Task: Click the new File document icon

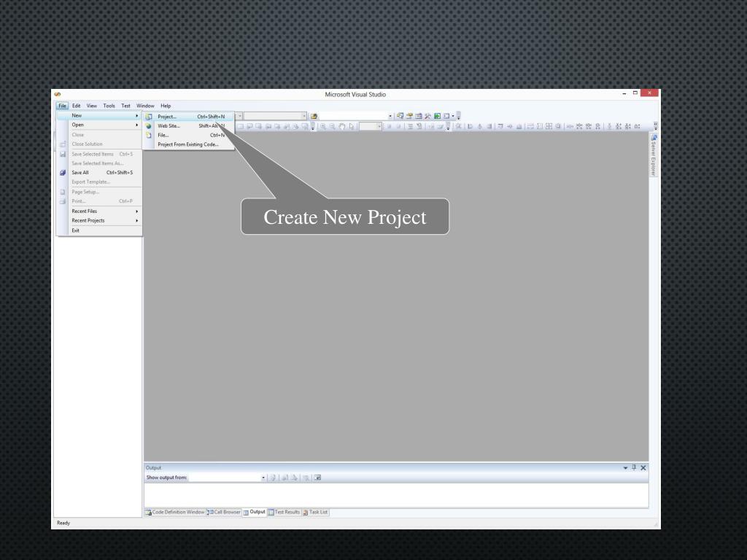Action: (149, 135)
